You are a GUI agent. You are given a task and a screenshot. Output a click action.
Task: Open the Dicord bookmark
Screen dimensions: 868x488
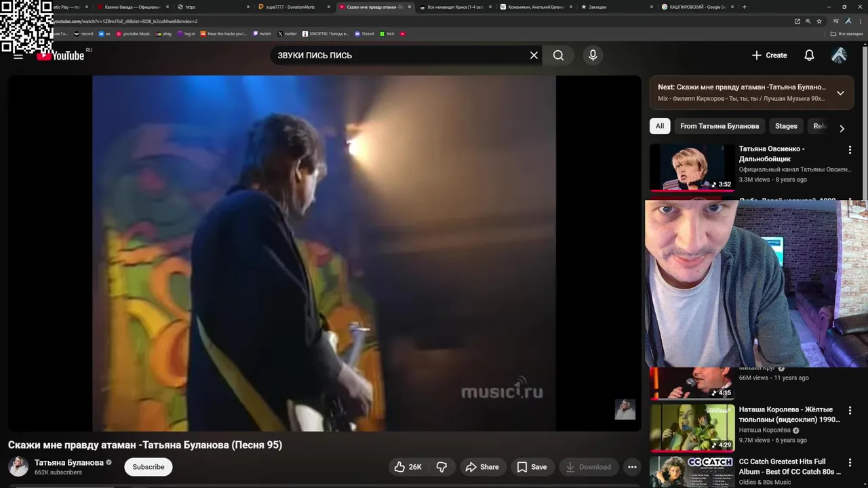365,34
